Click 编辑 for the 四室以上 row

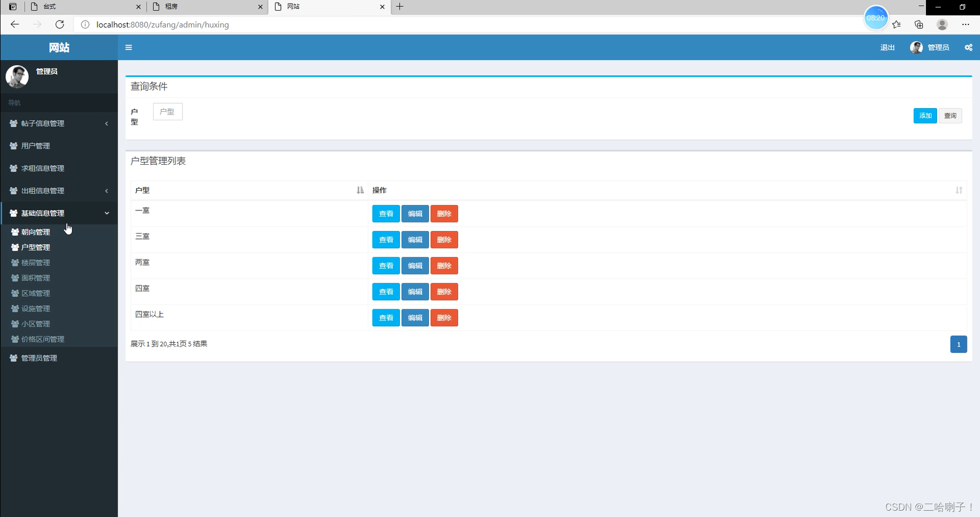pos(415,318)
